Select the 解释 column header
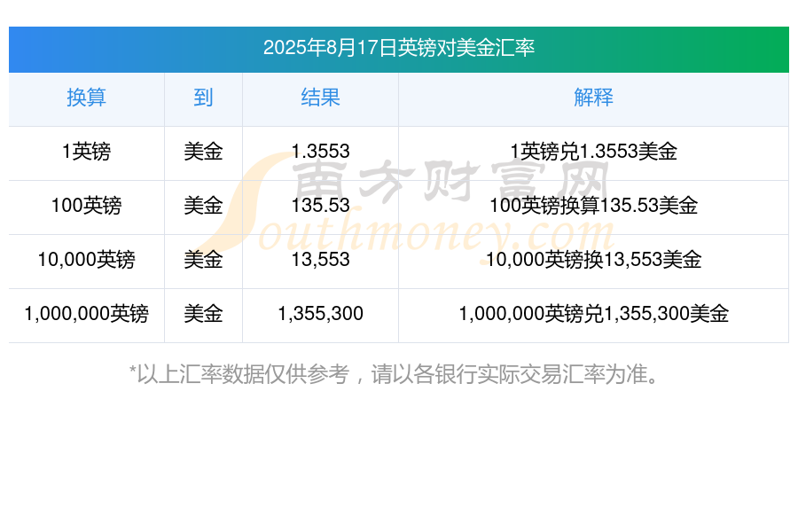The height and width of the screenshot is (532, 798). 593,98
